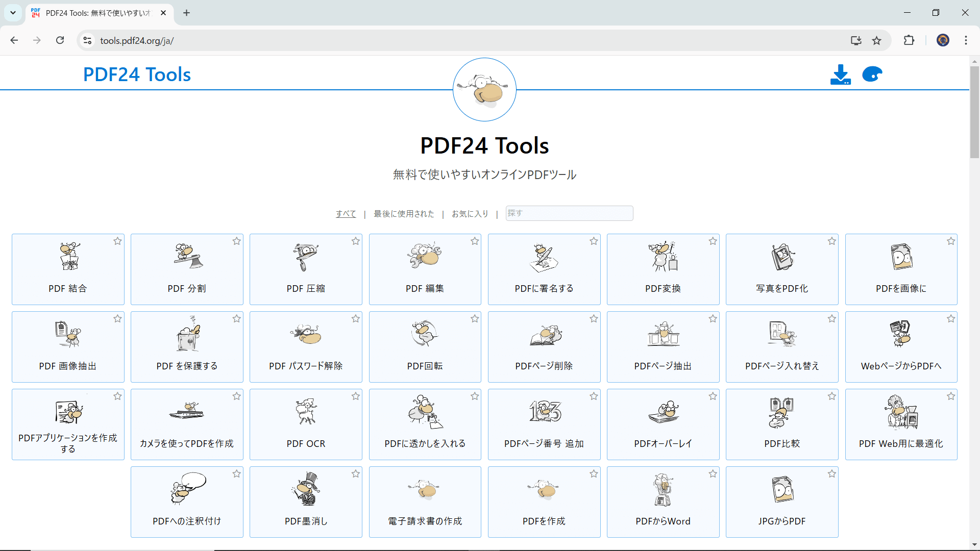Open the PDF パスワード解除 tool
Screen dimensions: 980x551
[306, 347]
